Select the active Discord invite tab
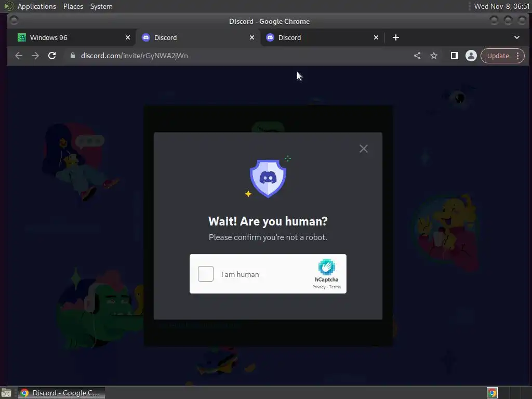This screenshot has height=399, width=532. coord(198,37)
